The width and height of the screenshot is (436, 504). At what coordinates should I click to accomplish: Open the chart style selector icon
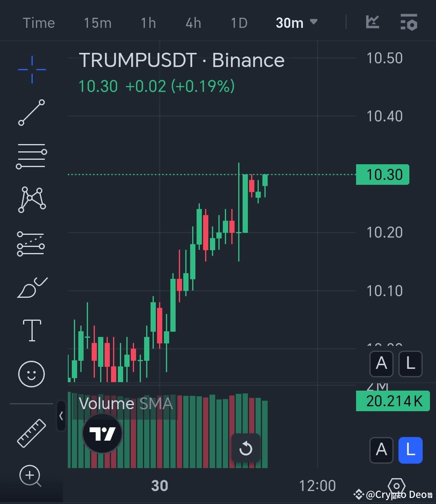372,23
